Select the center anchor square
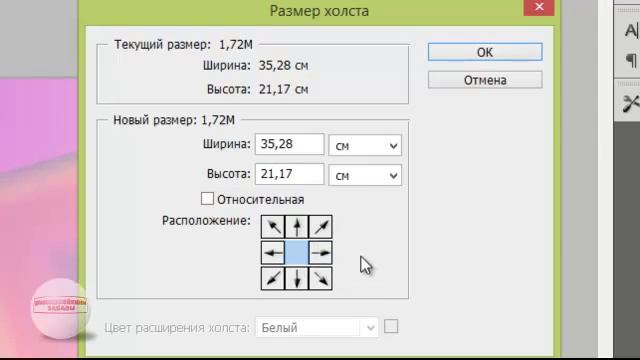 (297, 253)
